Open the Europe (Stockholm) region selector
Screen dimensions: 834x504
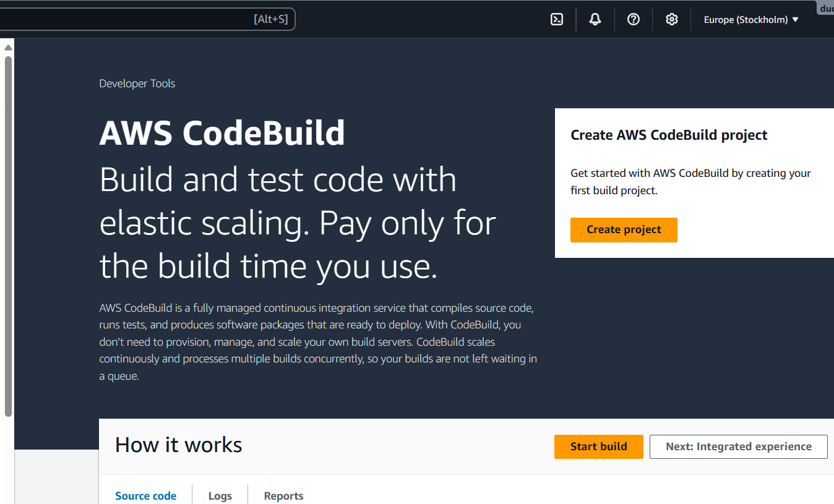pos(746,19)
